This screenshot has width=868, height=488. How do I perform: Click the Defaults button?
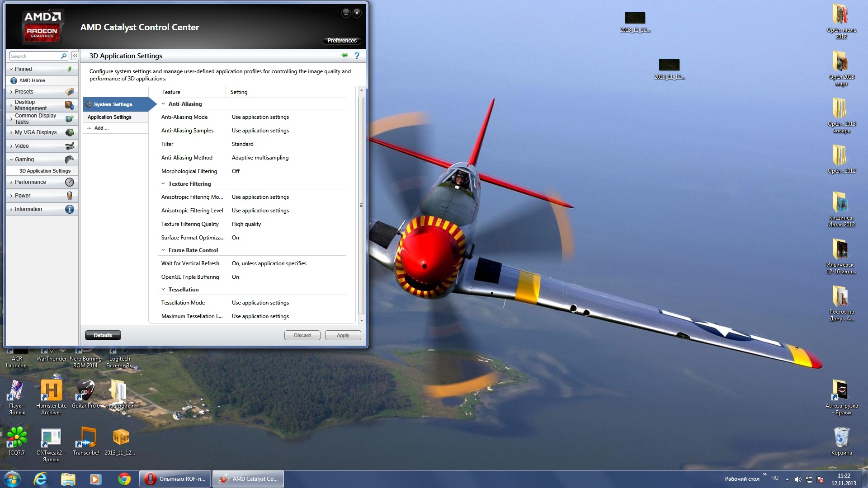pos(103,335)
